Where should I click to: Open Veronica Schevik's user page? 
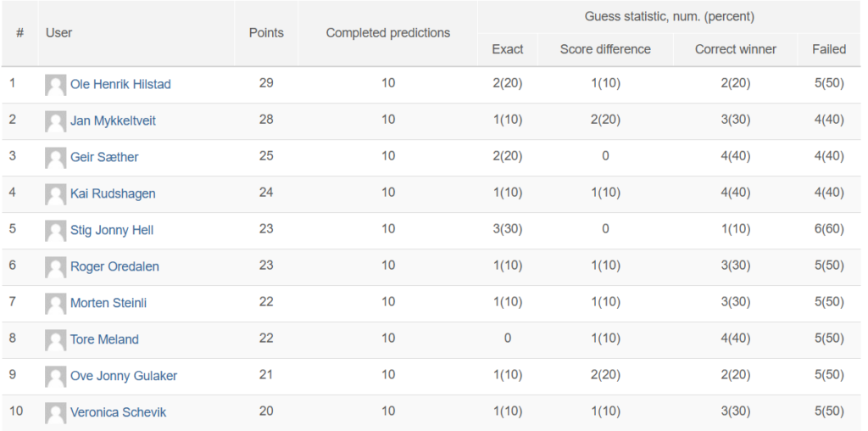click(118, 412)
